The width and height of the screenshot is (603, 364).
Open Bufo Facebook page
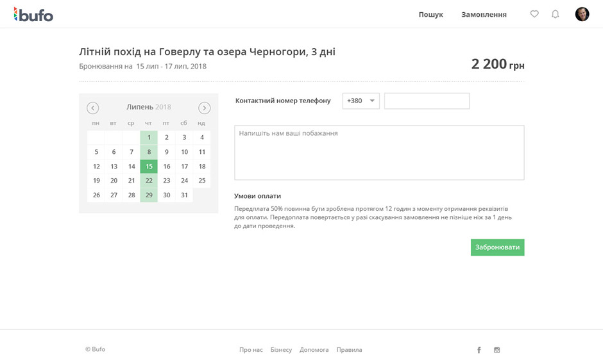coord(479,350)
